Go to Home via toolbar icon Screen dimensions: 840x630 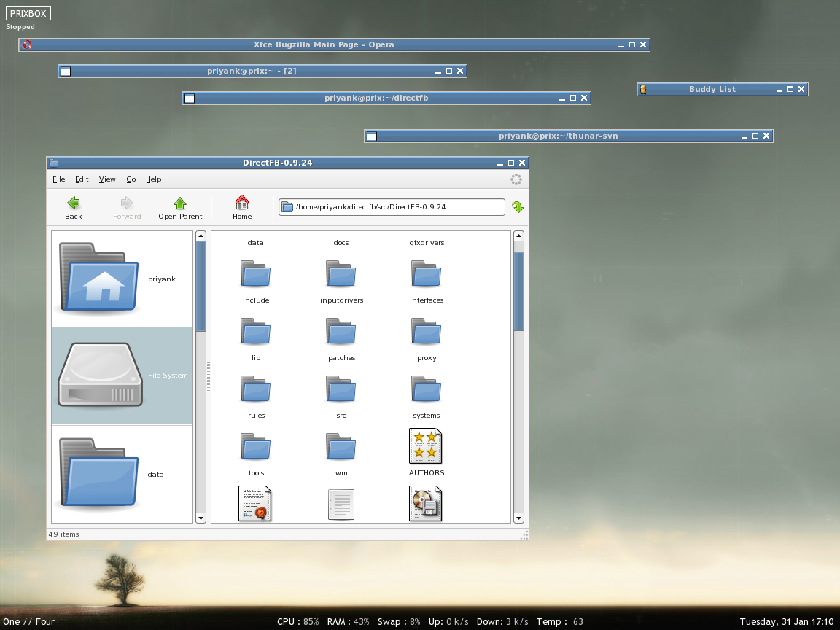click(242, 203)
